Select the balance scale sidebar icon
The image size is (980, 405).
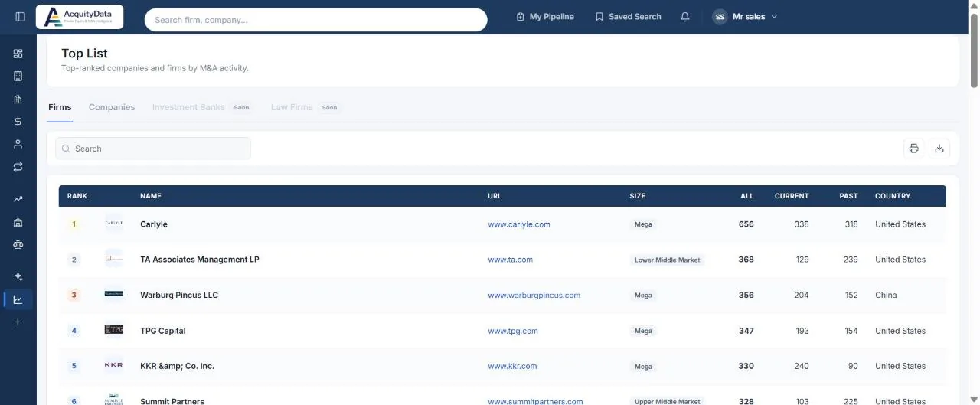click(x=18, y=245)
